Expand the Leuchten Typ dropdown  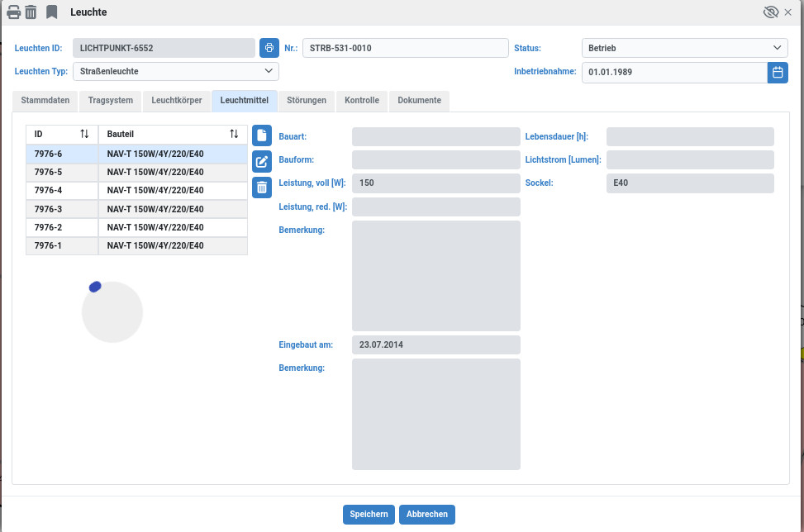coord(175,72)
